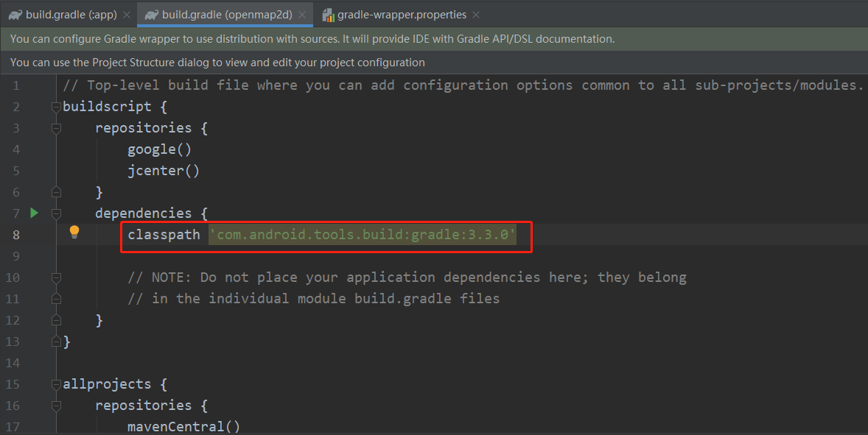
Task: Click the buildscript fold end marker on line 13
Action: tap(56, 342)
